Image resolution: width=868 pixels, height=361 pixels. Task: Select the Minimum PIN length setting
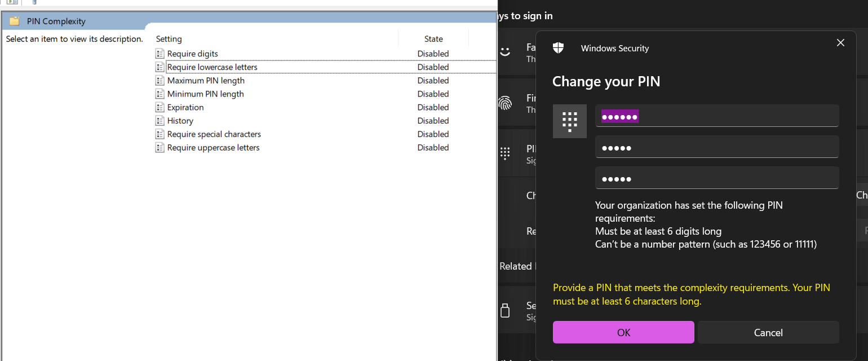[206, 94]
